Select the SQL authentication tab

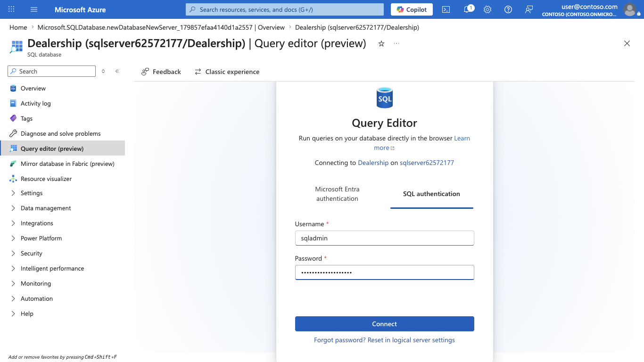(x=431, y=194)
